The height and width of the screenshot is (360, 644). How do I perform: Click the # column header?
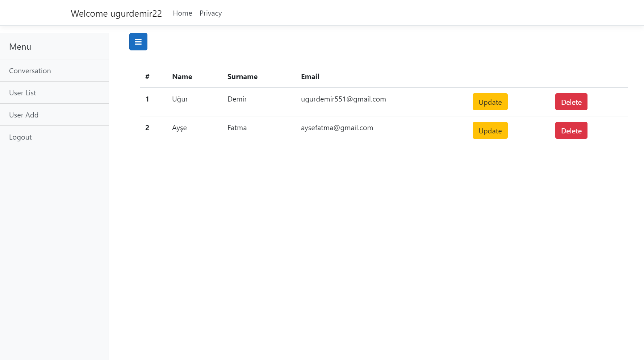click(x=147, y=76)
